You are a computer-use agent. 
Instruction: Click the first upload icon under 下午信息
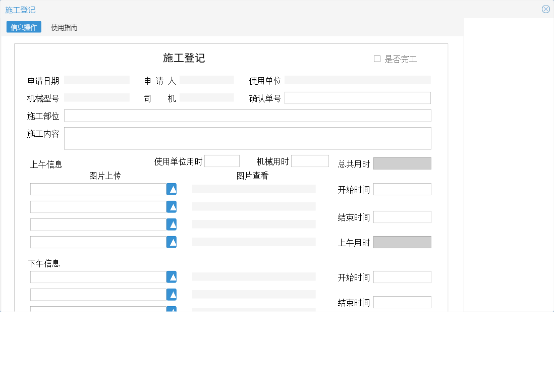pyautogui.click(x=172, y=276)
